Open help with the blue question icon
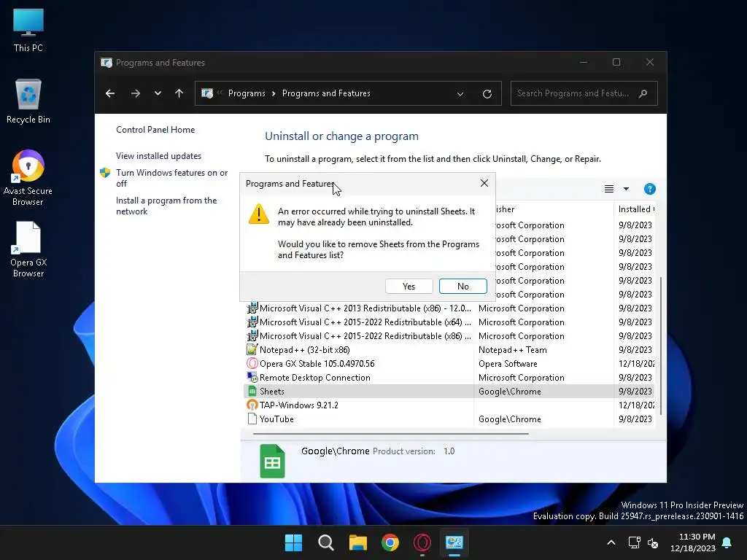Image resolution: width=747 pixels, height=560 pixels. click(649, 189)
